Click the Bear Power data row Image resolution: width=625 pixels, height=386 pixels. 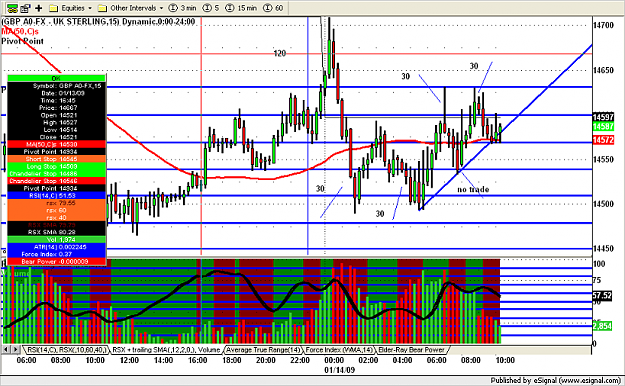pyautogui.click(x=56, y=262)
